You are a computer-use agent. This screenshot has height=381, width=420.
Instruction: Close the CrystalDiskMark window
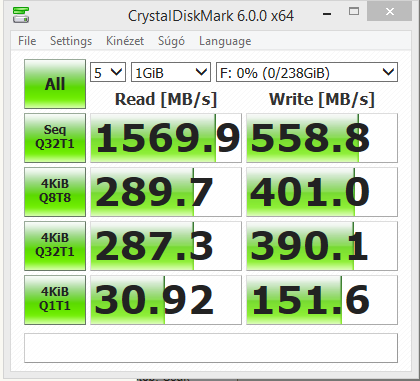390,12
